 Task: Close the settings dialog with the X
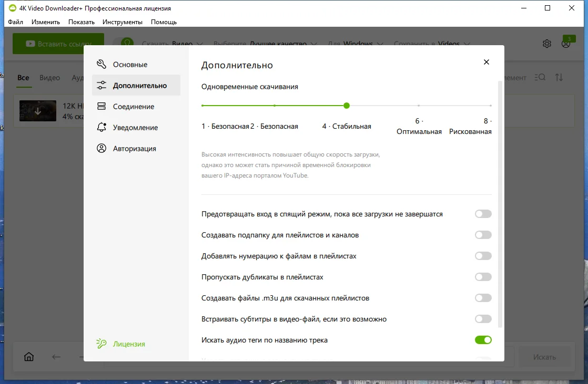(x=486, y=62)
